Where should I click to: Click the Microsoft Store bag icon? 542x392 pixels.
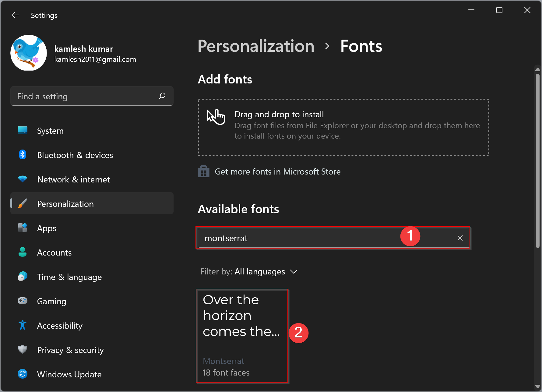[x=204, y=171]
